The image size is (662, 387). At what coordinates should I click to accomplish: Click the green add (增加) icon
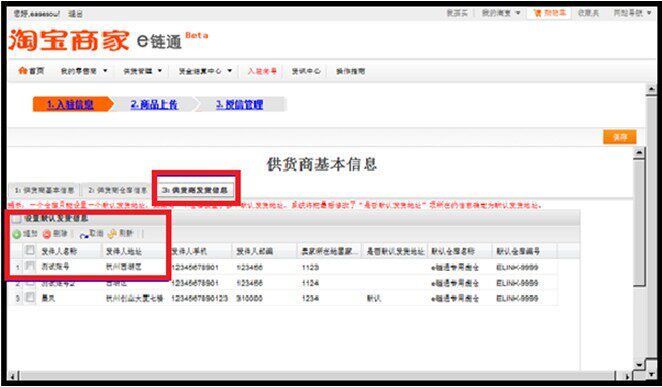16,234
